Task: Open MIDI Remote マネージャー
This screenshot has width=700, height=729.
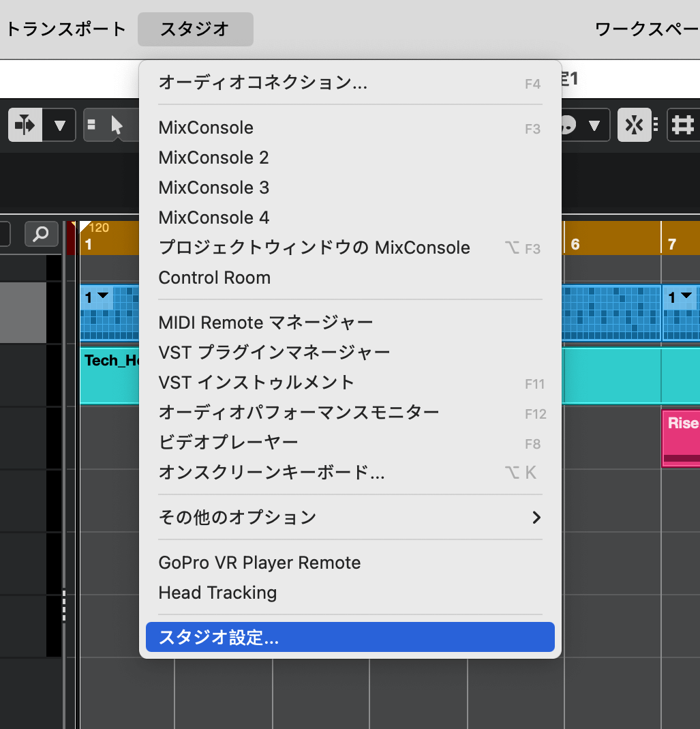Action: click(350, 322)
